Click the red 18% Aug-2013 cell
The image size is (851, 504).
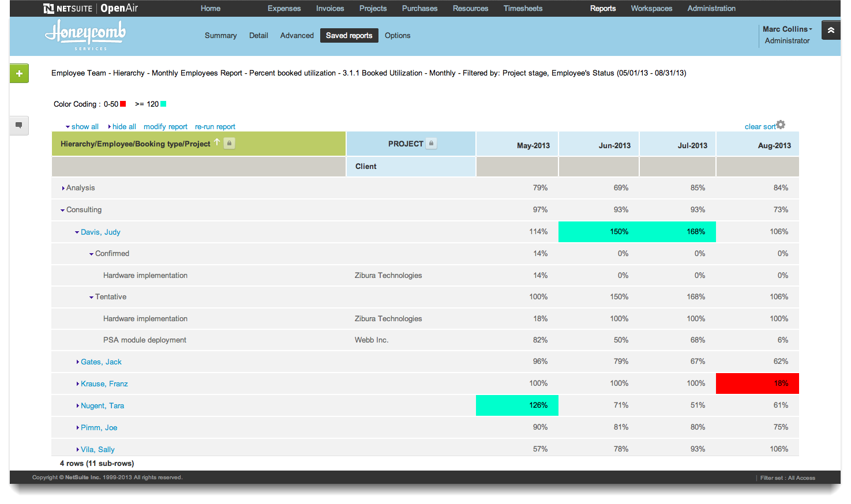pyautogui.click(x=758, y=383)
